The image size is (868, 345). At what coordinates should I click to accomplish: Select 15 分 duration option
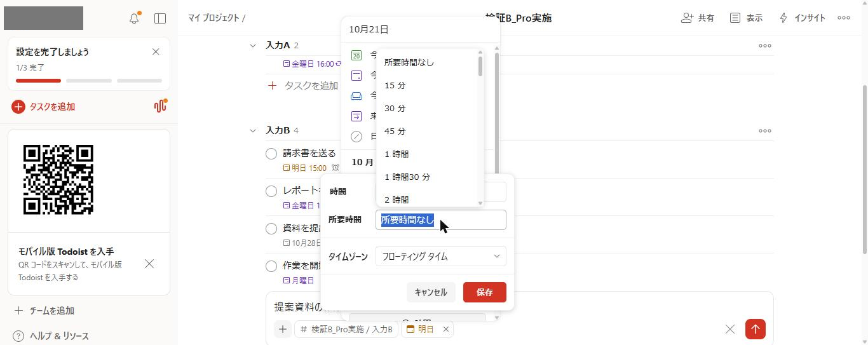point(426,85)
